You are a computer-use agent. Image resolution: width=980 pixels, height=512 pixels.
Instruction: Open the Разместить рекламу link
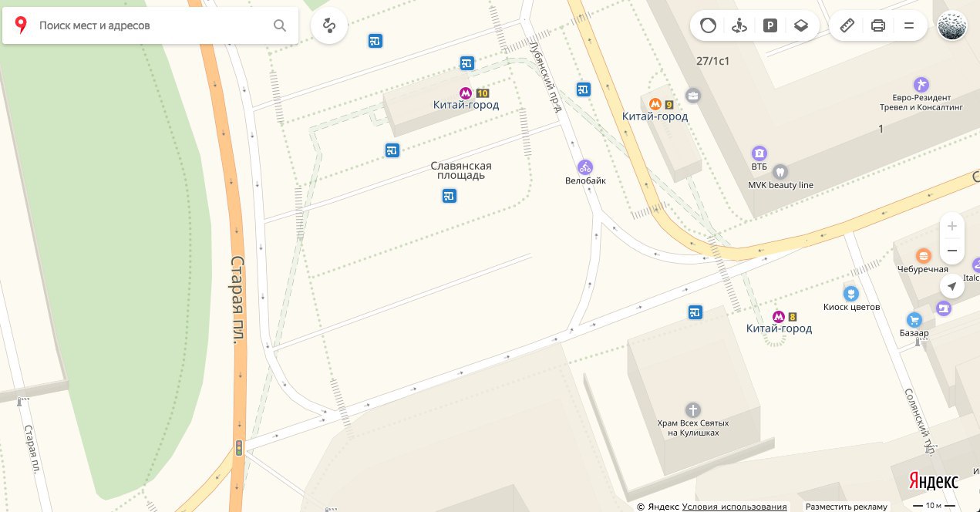click(847, 507)
